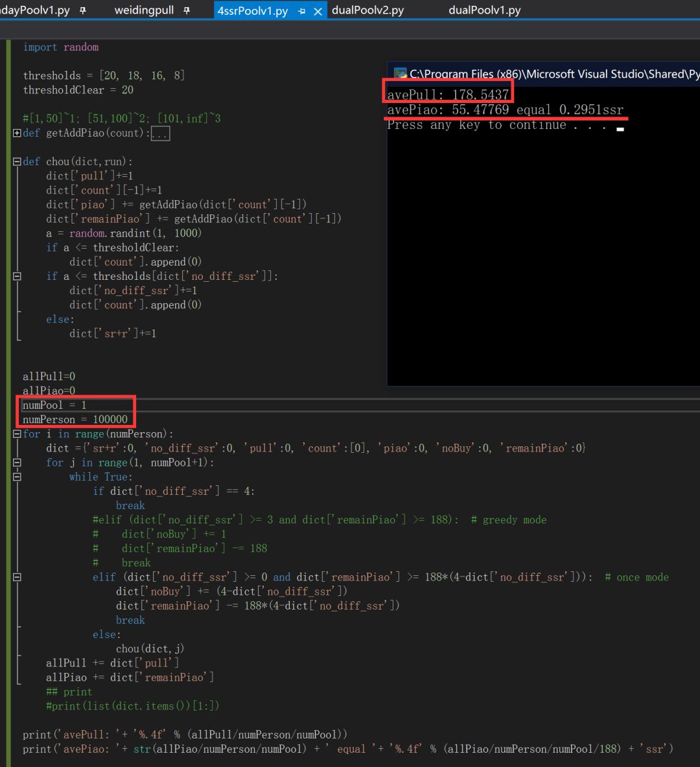700x767 pixels.
Task: Switch to the dayPoolv1.py tab
Action: coord(34,10)
